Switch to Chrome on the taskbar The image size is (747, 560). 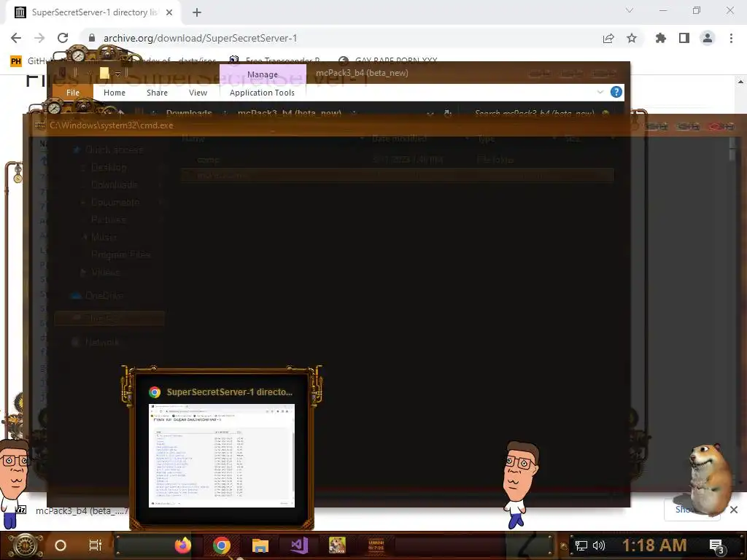tap(222, 545)
